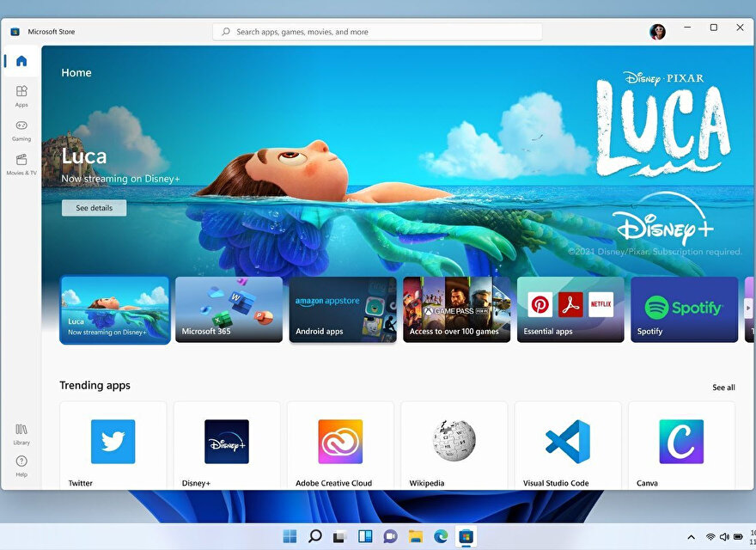Open Help in the sidebar
Screen dimensions: 756x550
[21, 465]
